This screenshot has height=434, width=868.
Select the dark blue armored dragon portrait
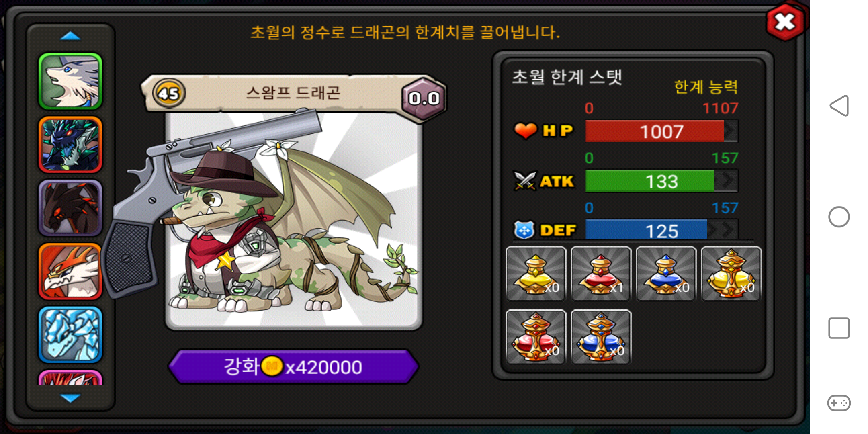pos(70,144)
